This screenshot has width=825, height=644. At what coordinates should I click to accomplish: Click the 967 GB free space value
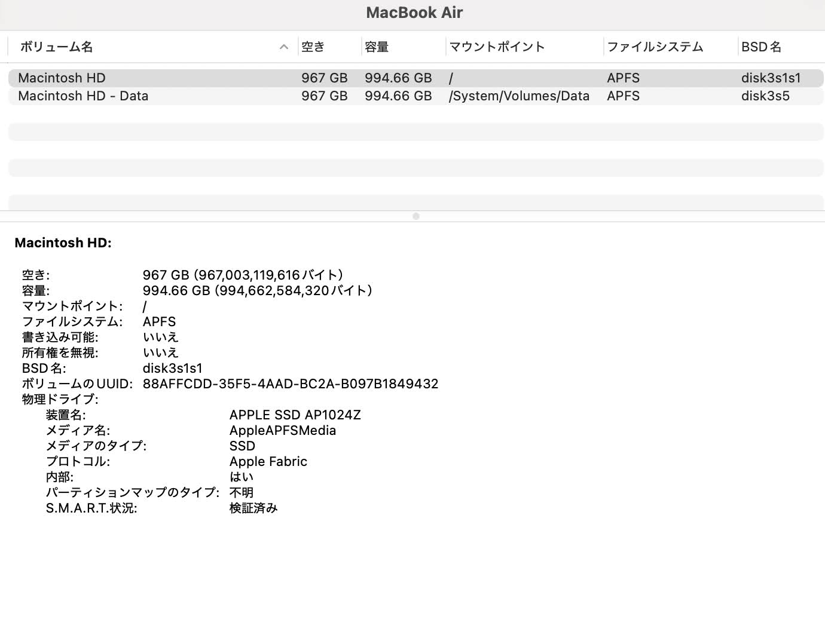click(325, 78)
